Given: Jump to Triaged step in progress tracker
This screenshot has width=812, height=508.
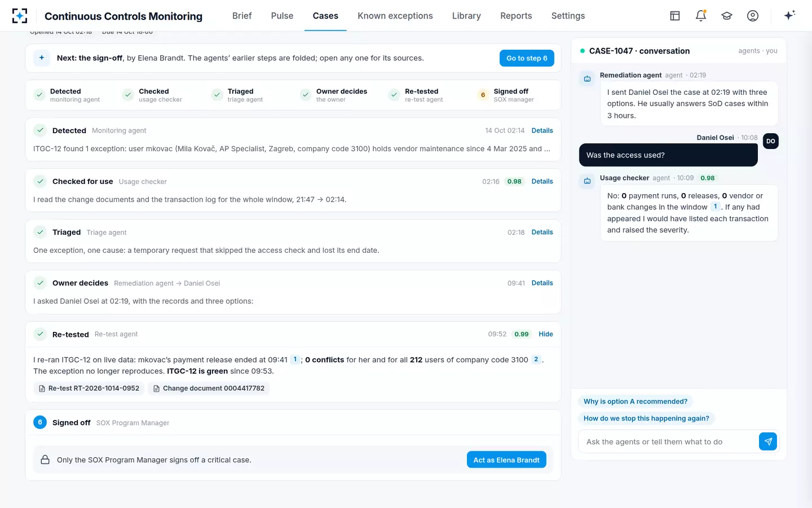Looking at the screenshot, I should point(237,95).
